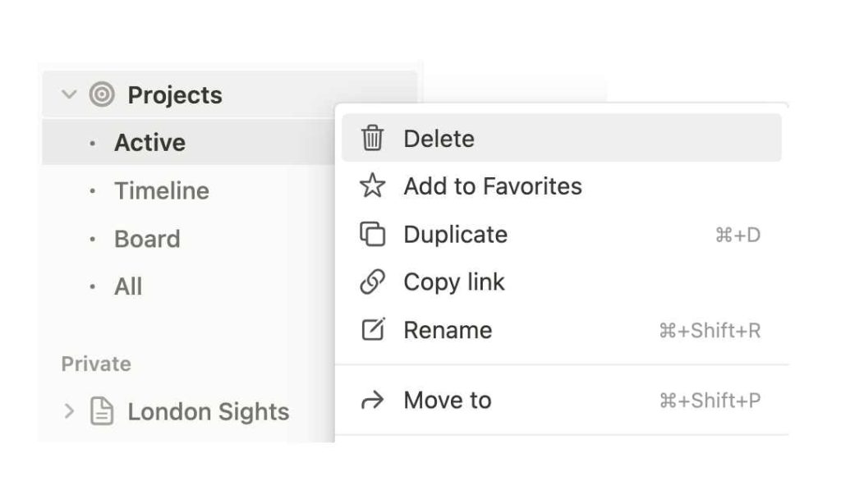This screenshot has width=841, height=504.
Task: Click the page icon beside London Sights
Action: (x=100, y=411)
